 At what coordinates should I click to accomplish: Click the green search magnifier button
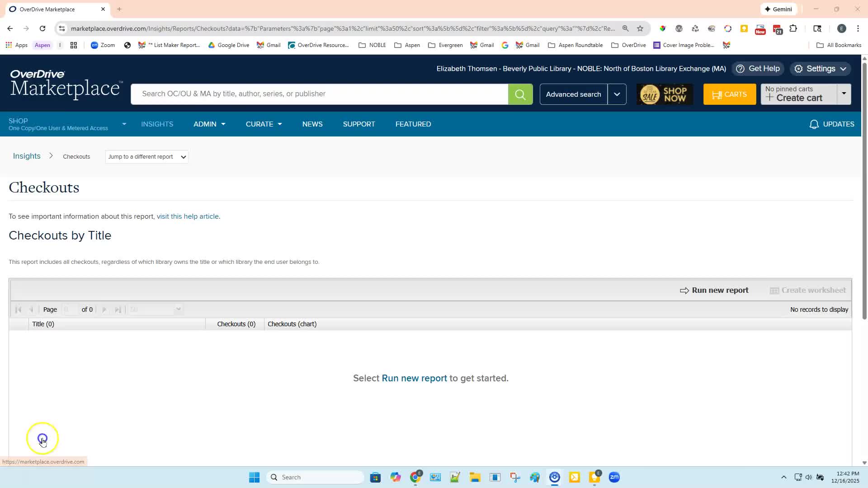(x=520, y=94)
